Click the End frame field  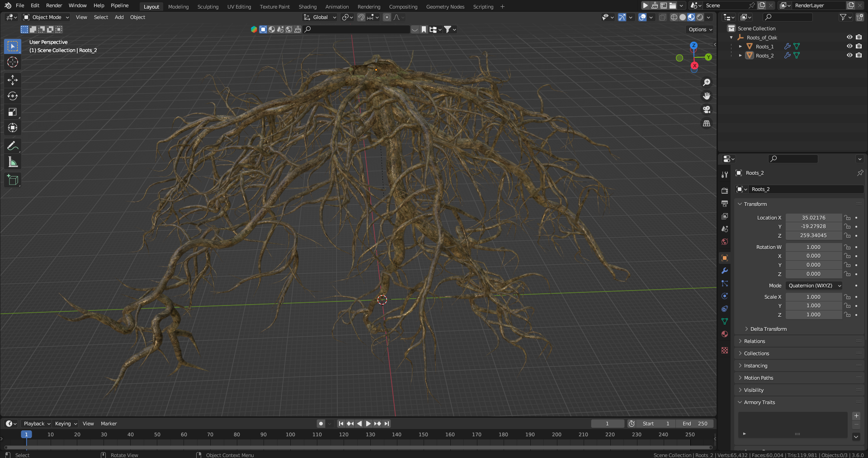pos(695,424)
